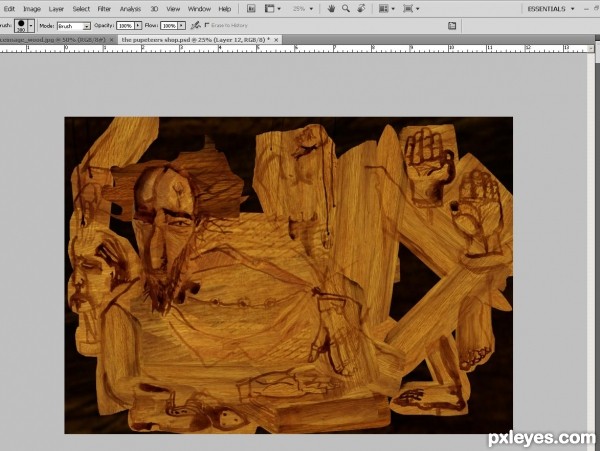
Task: Open the Screen Mode dropdown
Action: [x=411, y=8]
